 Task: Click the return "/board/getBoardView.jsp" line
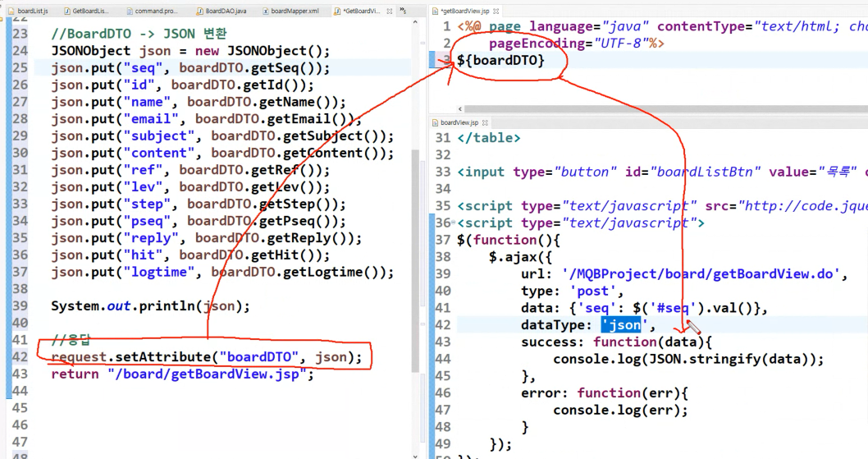click(x=182, y=374)
